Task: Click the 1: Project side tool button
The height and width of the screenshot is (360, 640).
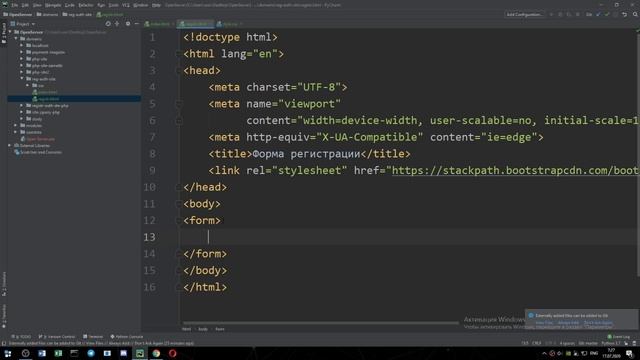Action: pos(4,33)
